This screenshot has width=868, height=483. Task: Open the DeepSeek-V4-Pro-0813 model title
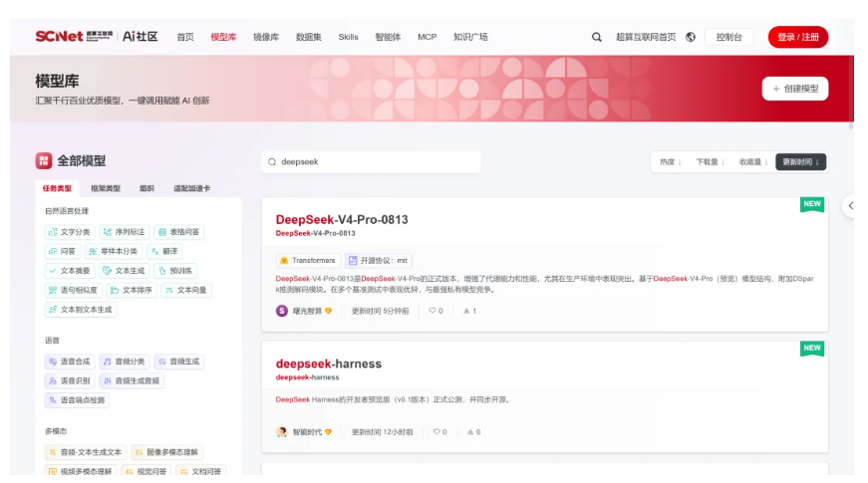[342, 220]
